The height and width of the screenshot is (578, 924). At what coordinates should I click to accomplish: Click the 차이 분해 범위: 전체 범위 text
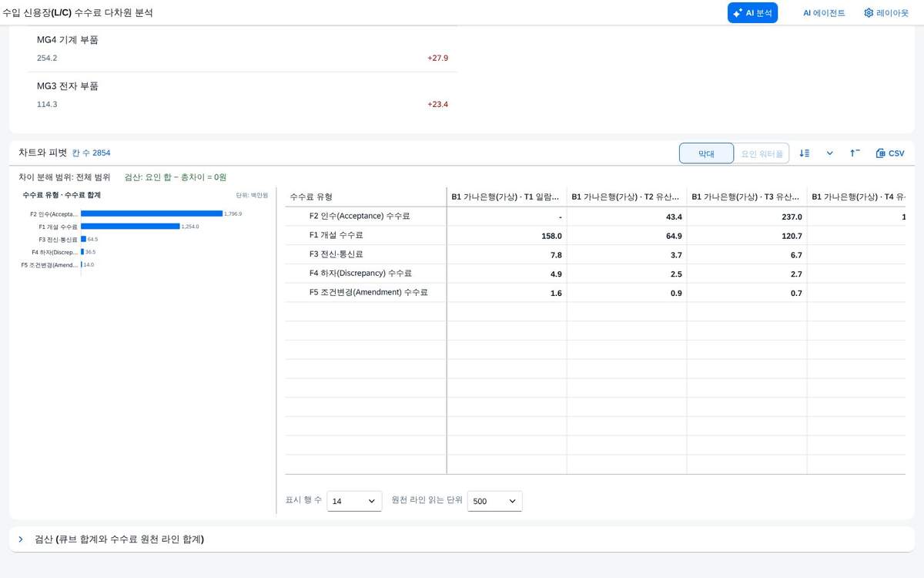tap(65, 177)
